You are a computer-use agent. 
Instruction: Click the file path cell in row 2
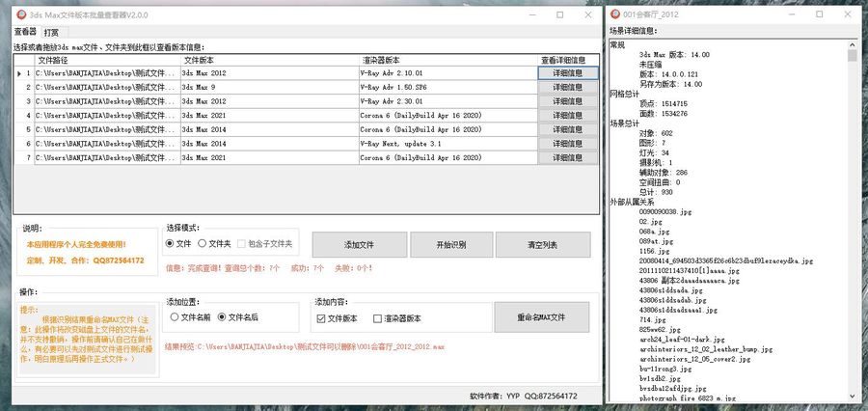point(107,88)
